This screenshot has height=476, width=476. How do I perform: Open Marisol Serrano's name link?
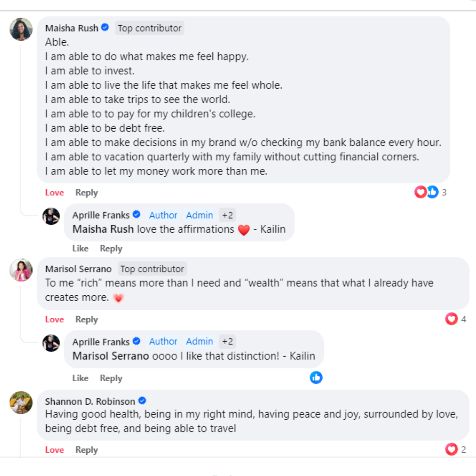pos(78,269)
